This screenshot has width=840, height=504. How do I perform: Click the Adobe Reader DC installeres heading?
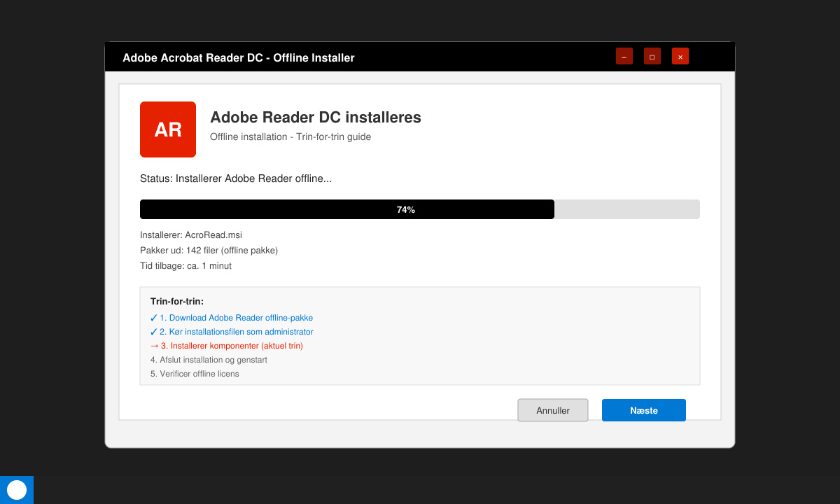click(x=316, y=118)
